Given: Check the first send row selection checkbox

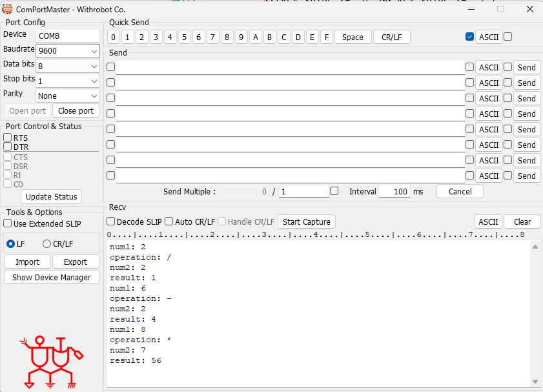Looking at the screenshot, I should [110, 67].
